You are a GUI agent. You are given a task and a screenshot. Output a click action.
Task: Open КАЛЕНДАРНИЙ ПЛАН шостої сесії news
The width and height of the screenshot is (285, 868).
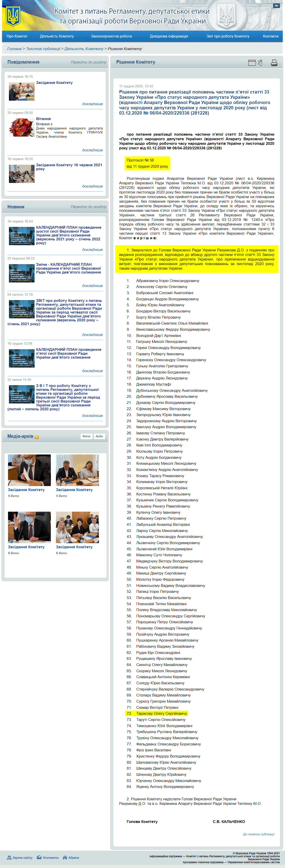[x=69, y=235]
